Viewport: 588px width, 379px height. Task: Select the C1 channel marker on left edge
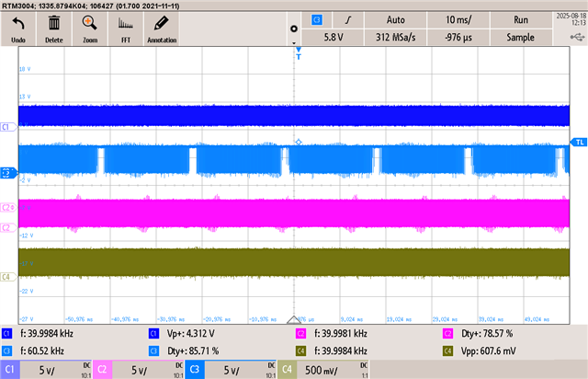click(x=8, y=127)
